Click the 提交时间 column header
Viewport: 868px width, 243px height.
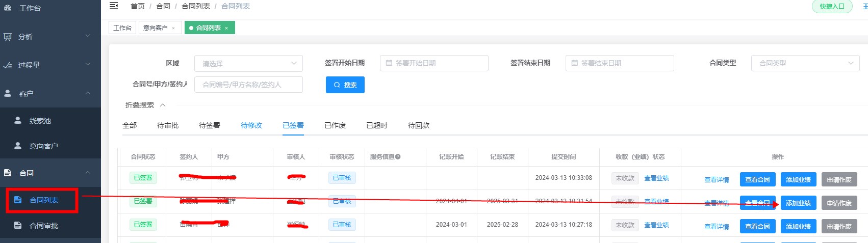[x=564, y=157]
